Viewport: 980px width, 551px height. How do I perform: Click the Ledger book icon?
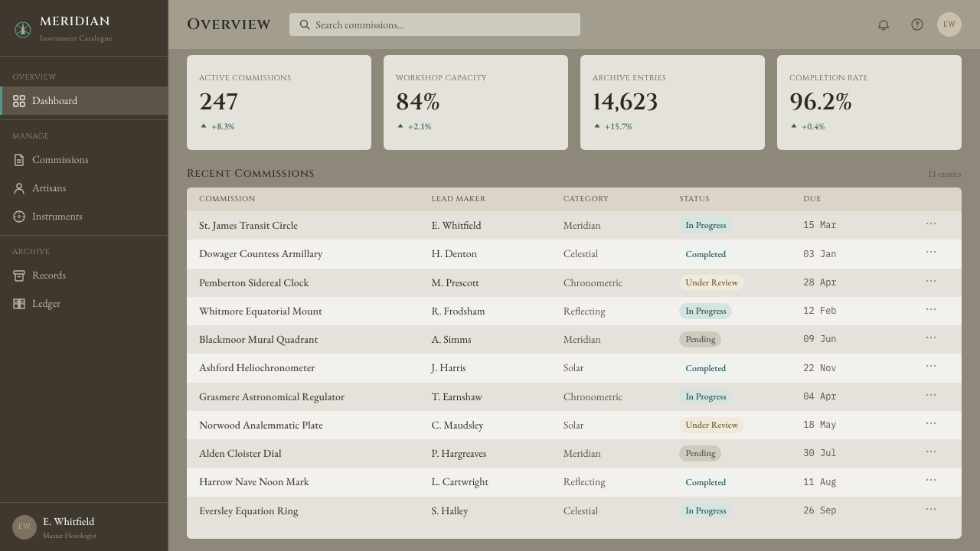click(19, 304)
